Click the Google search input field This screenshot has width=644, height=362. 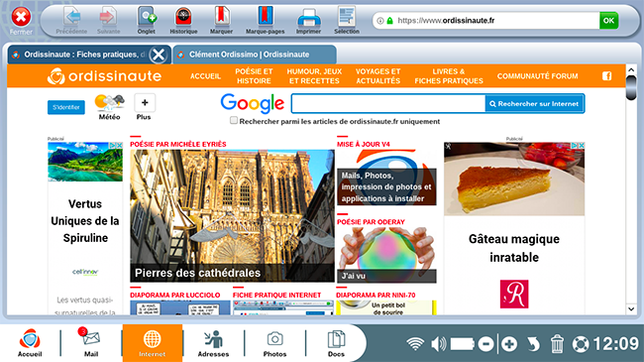pyautogui.click(x=388, y=104)
